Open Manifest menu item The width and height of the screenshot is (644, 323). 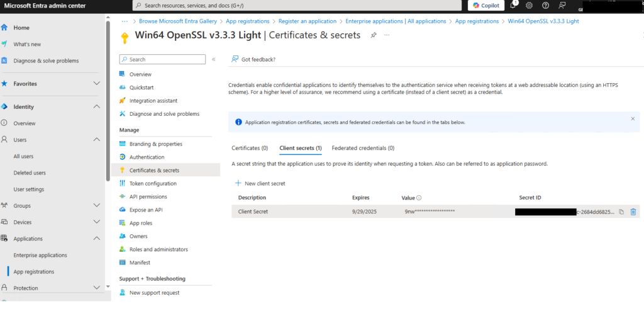140,262
